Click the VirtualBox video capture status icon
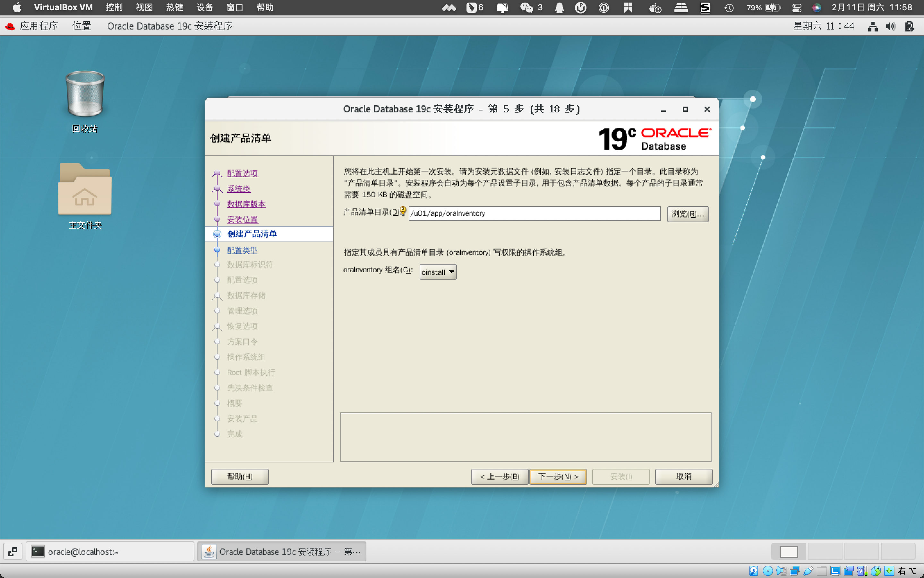924x578 pixels. pyautogui.click(x=849, y=571)
